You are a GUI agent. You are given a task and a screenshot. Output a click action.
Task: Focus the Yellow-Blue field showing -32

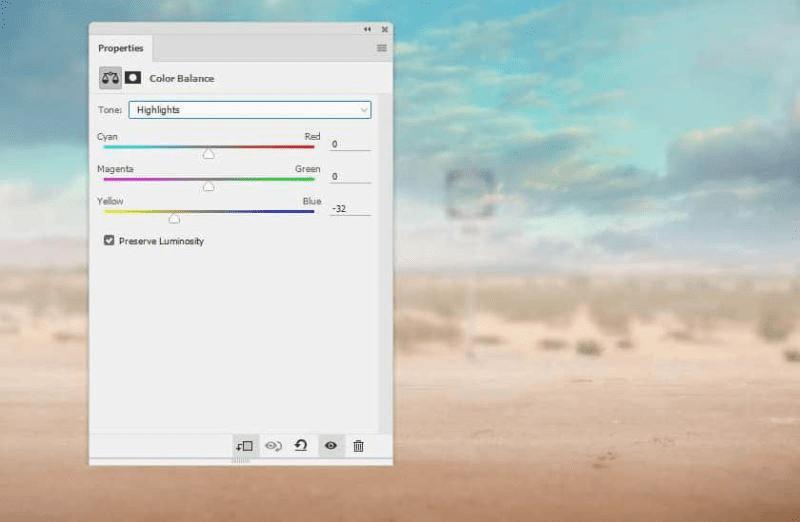tap(350, 209)
